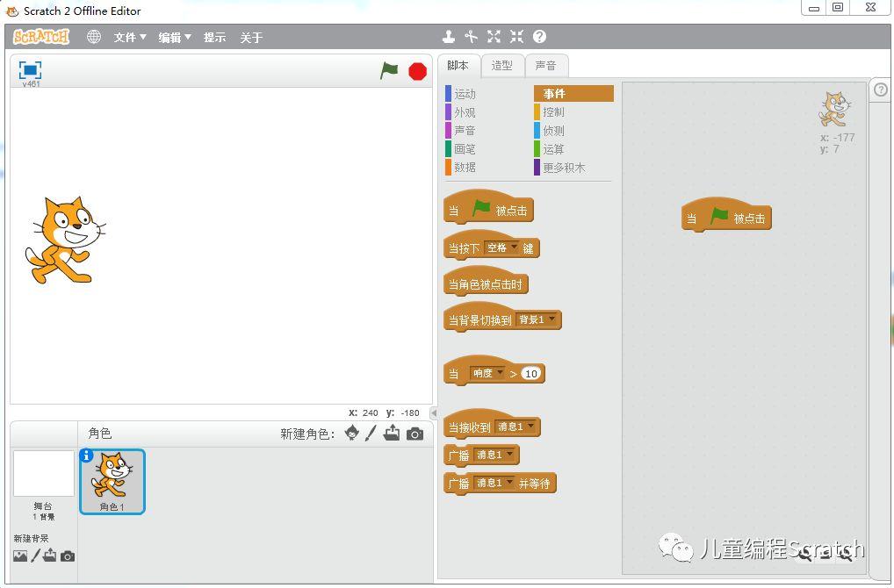Zoom in the script area
Image resolution: width=894 pixels, height=588 pixels.
pos(846,556)
